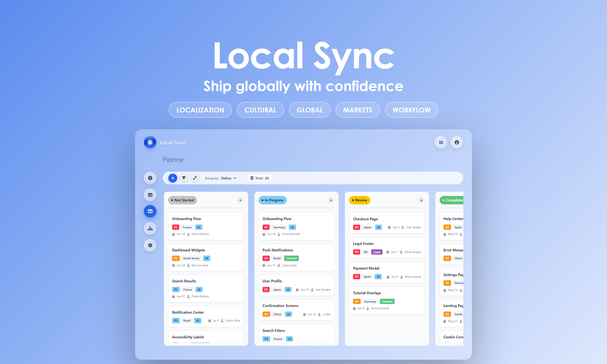
Task: Click person icon on Search Results card
Action: (188, 296)
